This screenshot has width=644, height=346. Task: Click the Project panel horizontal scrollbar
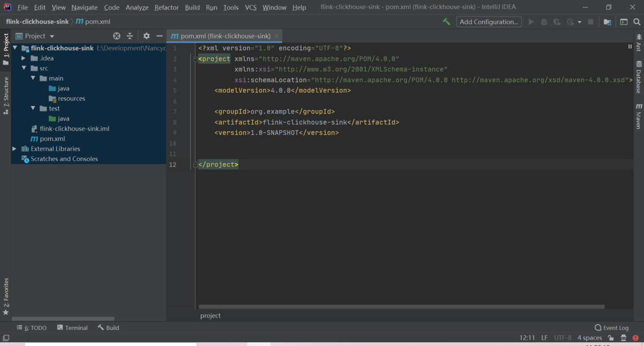(63, 319)
